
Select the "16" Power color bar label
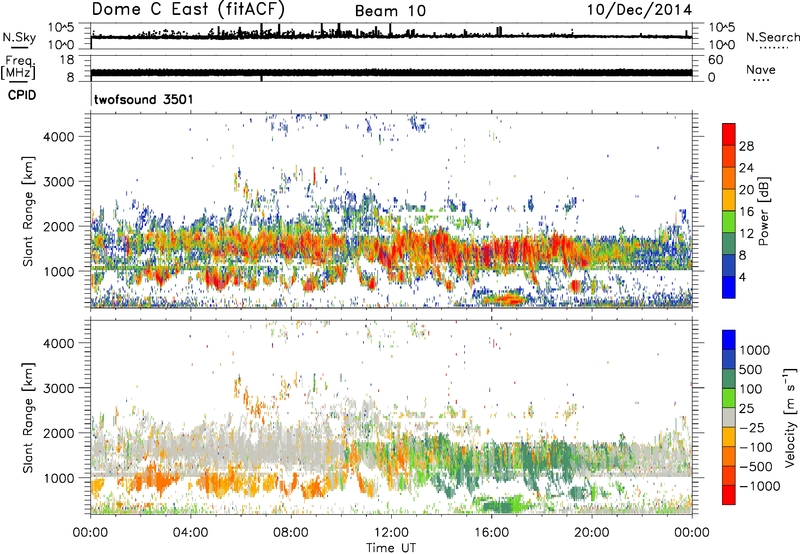coord(746,212)
